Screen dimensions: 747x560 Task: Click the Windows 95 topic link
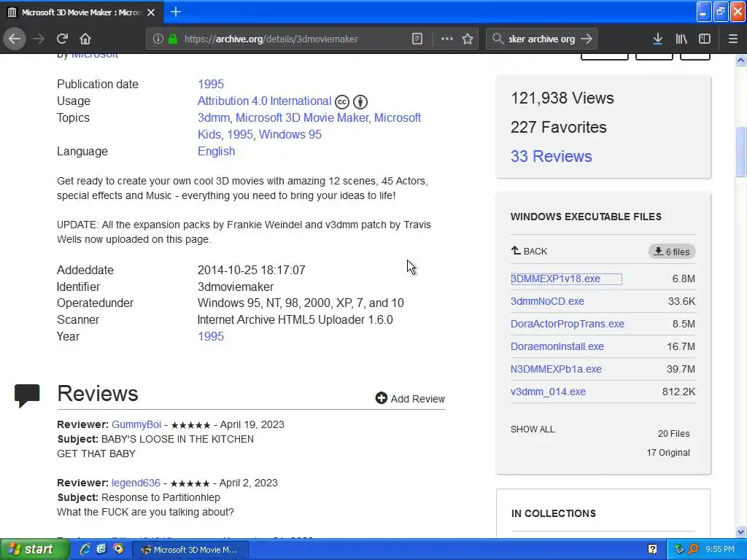tap(290, 134)
